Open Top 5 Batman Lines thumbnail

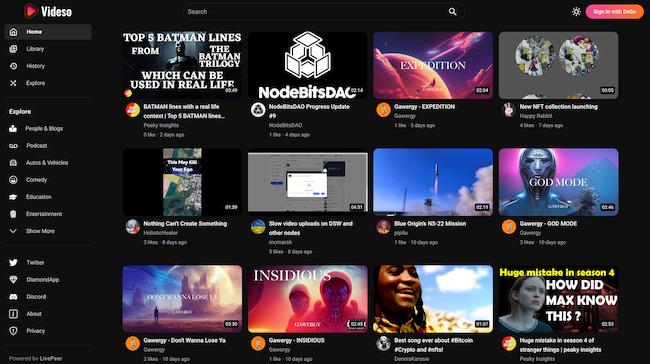coord(182,65)
